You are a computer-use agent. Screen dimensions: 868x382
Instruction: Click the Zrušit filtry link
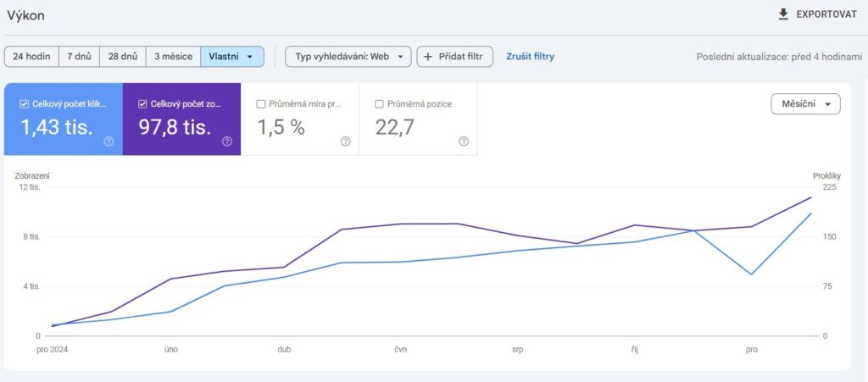tap(530, 57)
